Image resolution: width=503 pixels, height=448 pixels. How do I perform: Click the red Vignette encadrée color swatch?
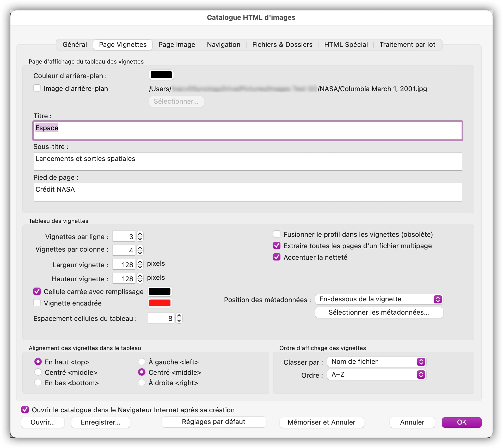(x=160, y=303)
